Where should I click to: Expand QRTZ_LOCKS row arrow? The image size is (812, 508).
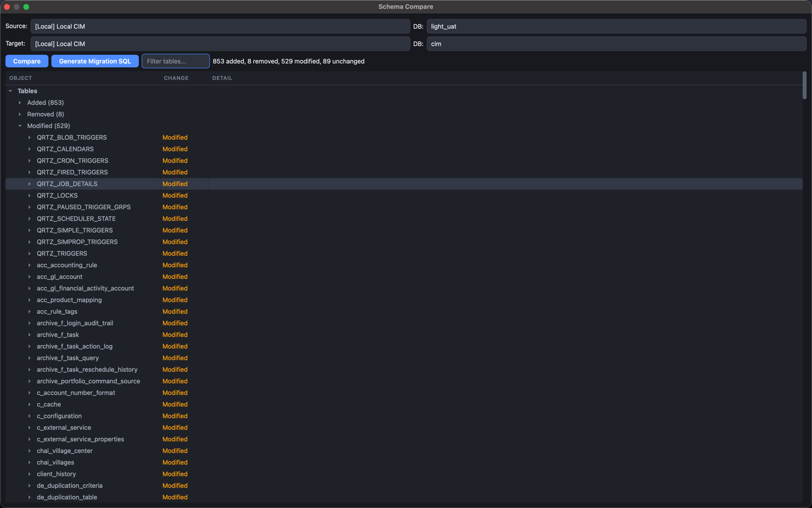click(x=29, y=196)
